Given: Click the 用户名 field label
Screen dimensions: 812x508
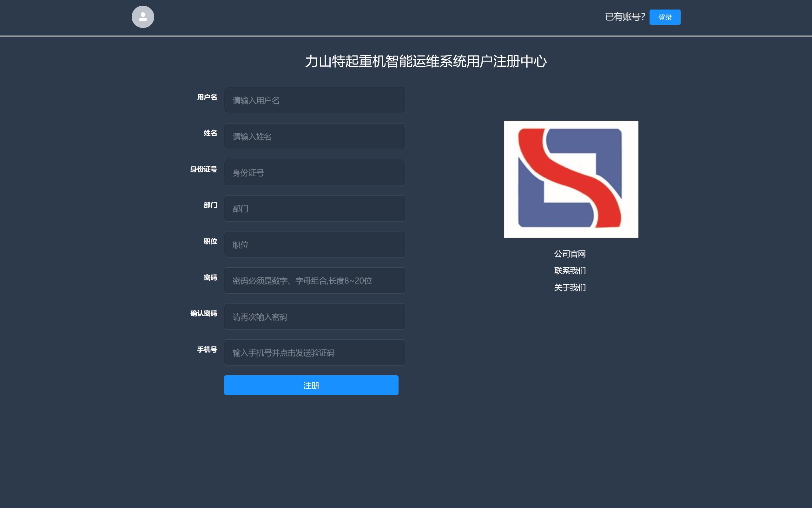Looking at the screenshot, I should (207, 97).
